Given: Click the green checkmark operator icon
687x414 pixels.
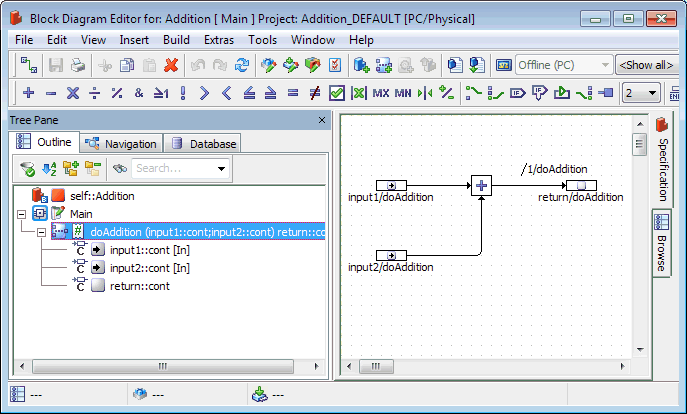Looking at the screenshot, I should [336, 93].
